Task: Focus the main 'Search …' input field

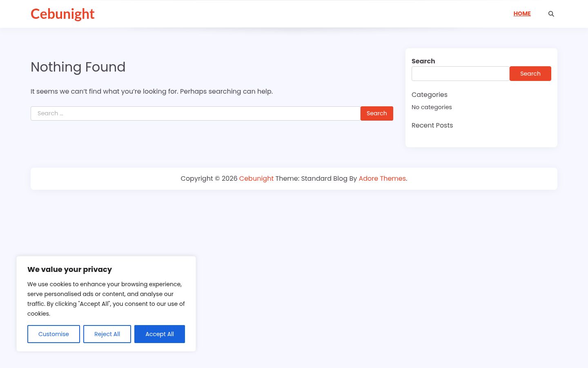Action: pos(196,113)
